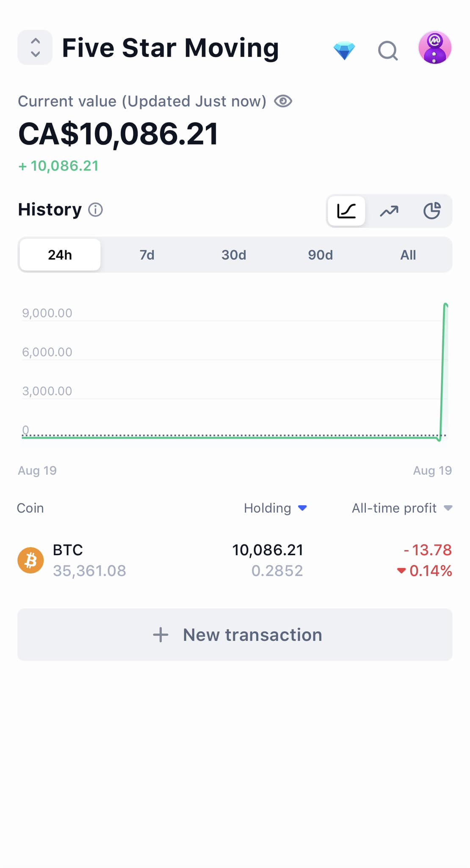Open the profile avatar
Screen dimensions: 470x868
coord(434,47)
